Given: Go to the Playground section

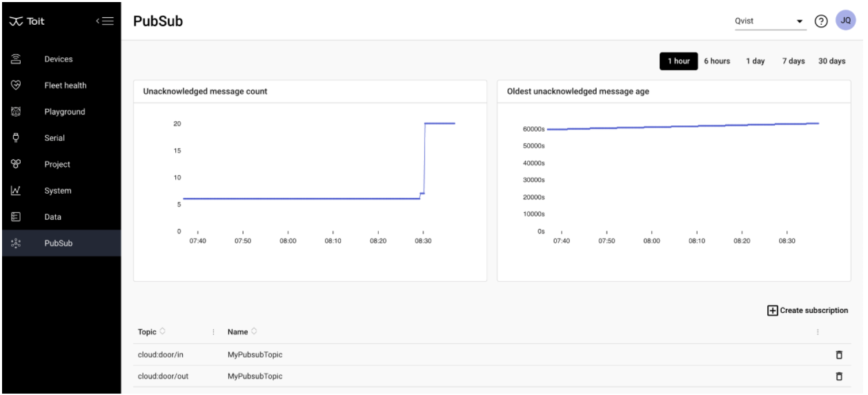Looking at the screenshot, I should (x=64, y=112).
